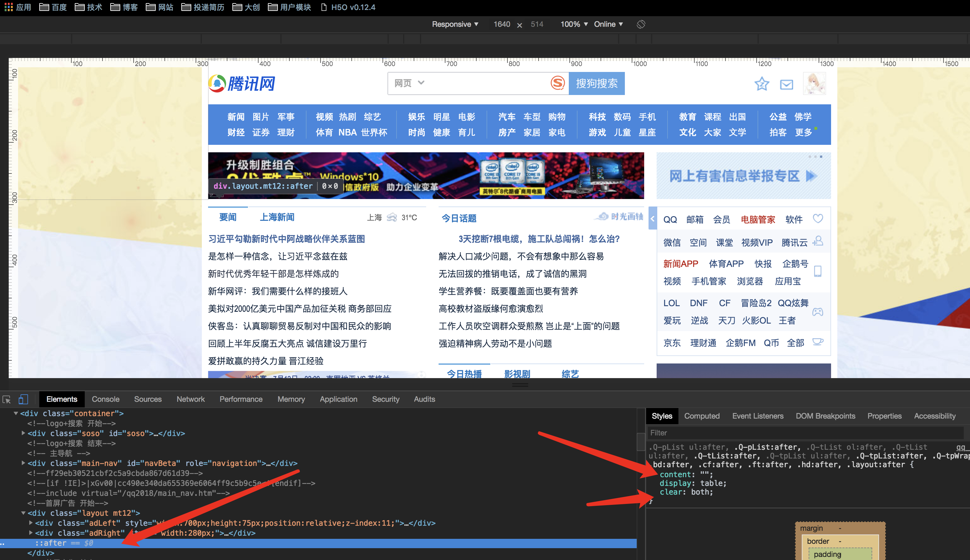Viewport: 970px width, 560px height.
Task: Click the heart icon beside 软件
Action: click(x=818, y=218)
